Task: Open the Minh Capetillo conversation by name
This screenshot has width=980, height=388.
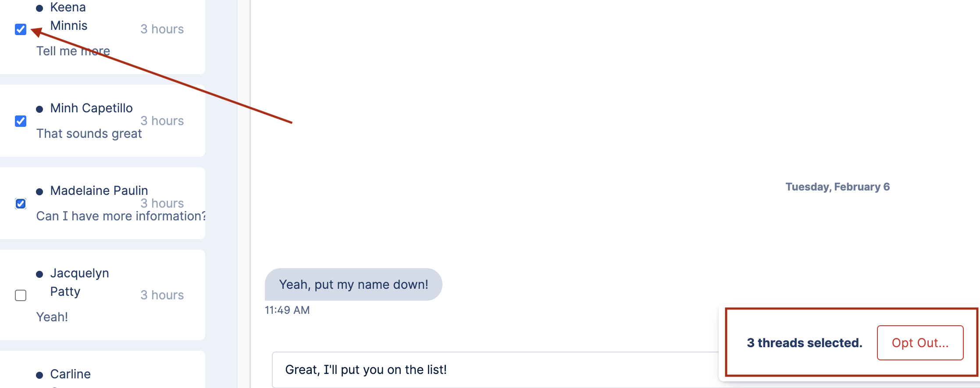Action: coord(91,108)
